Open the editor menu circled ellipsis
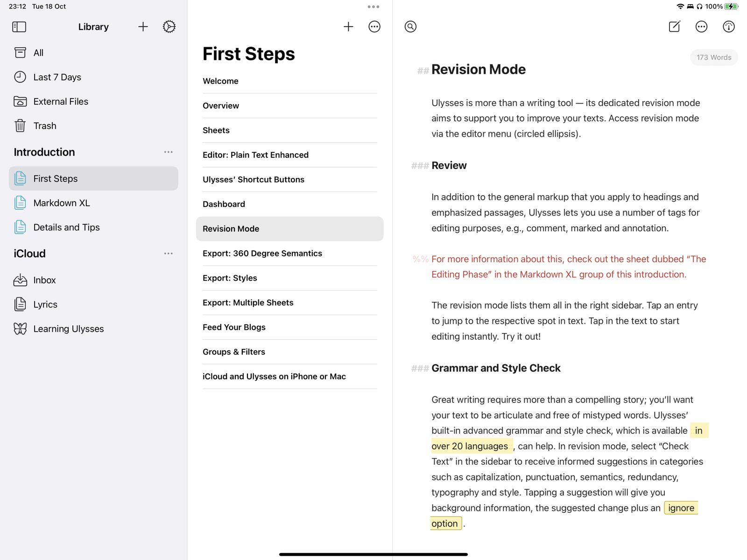 click(701, 27)
